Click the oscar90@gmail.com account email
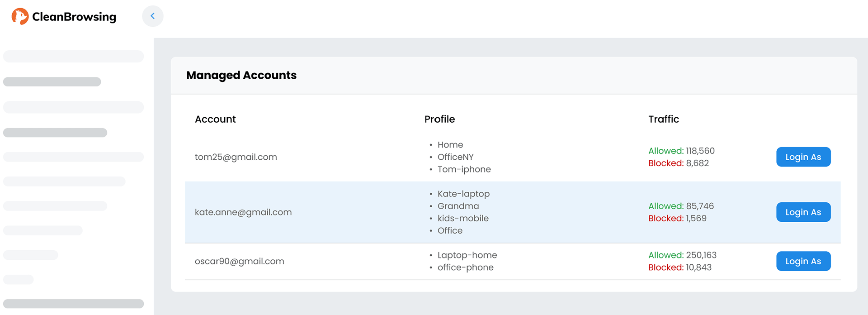 coord(239,261)
